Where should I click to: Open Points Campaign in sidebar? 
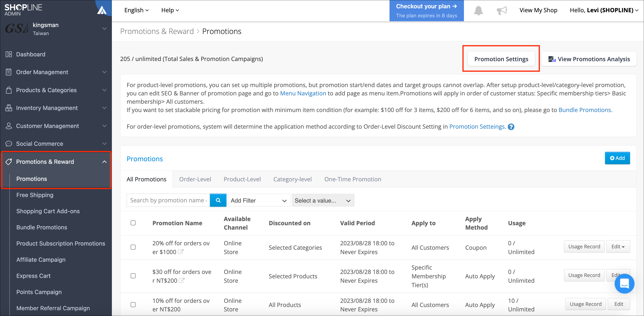tap(39, 292)
